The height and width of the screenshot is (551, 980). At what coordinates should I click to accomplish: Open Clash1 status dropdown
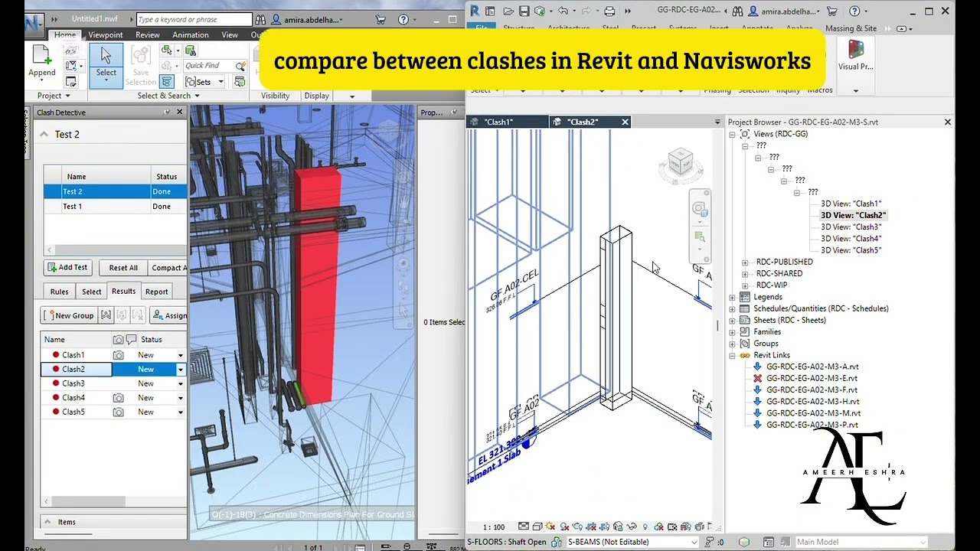[x=181, y=355]
